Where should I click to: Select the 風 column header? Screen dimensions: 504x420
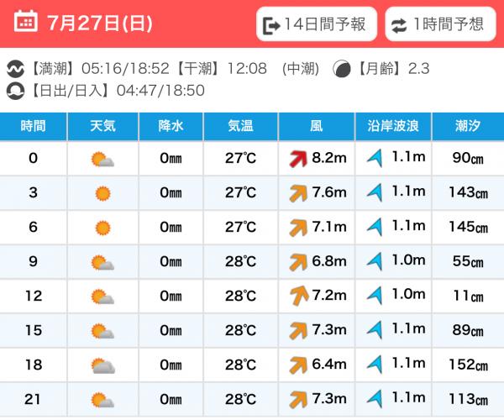[x=317, y=126]
